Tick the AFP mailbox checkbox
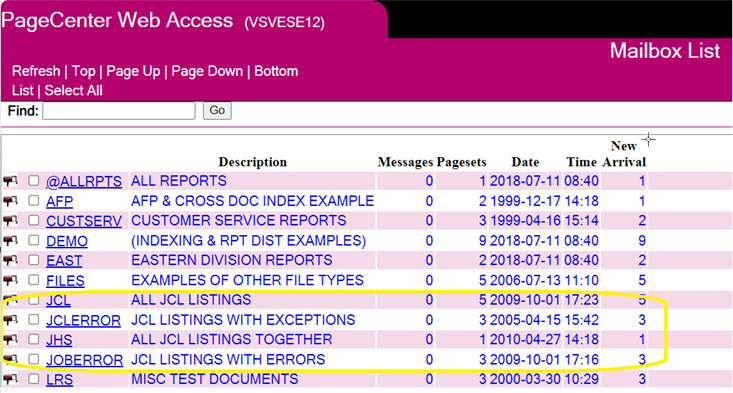733x393 pixels. click(34, 200)
